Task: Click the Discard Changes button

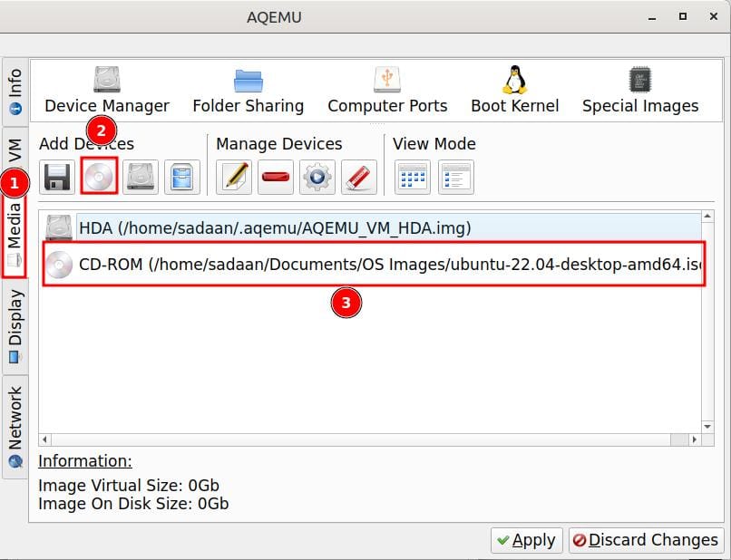Action: (x=646, y=540)
